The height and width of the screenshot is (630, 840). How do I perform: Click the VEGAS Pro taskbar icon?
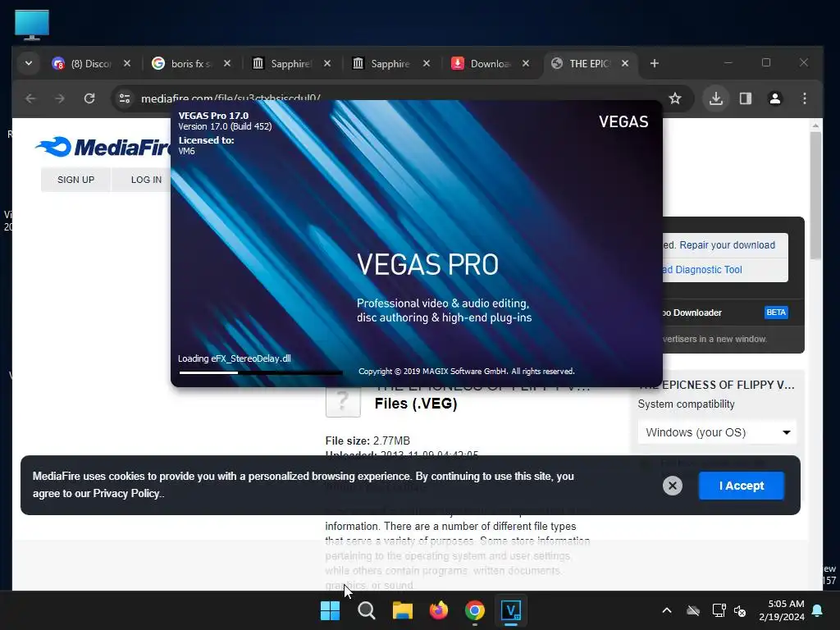point(510,610)
